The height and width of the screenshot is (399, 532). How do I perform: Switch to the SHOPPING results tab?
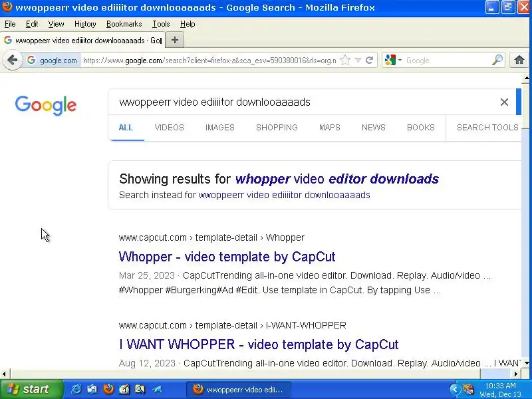click(x=277, y=128)
